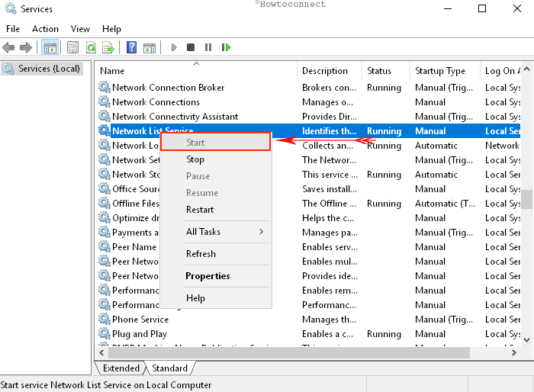534x392 pixels.
Task: Click the Services app icon in title bar
Action: tap(10, 8)
